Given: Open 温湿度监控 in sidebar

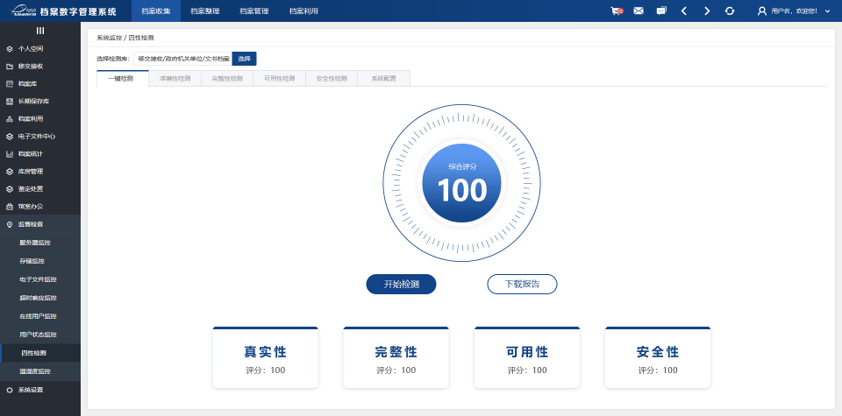Looking at the screenshot, I should click(x=40, y=371).
